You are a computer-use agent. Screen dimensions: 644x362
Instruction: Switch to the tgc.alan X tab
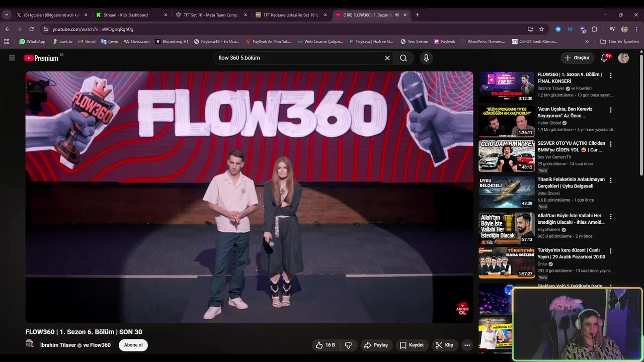(52, 15)
